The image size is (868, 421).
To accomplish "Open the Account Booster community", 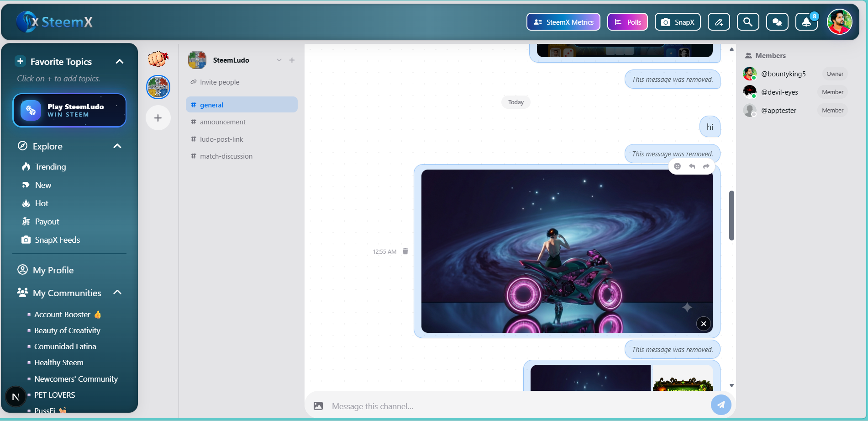I will coord(68,314).
